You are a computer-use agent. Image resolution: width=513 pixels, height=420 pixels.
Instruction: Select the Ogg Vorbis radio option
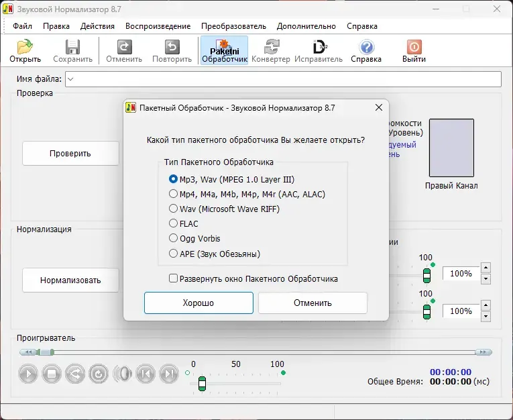pos(194,238)
